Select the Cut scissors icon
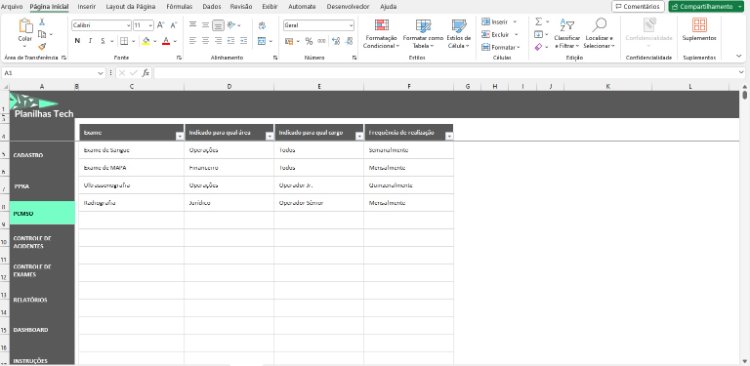The image size is (750, 366). [42, 22]
